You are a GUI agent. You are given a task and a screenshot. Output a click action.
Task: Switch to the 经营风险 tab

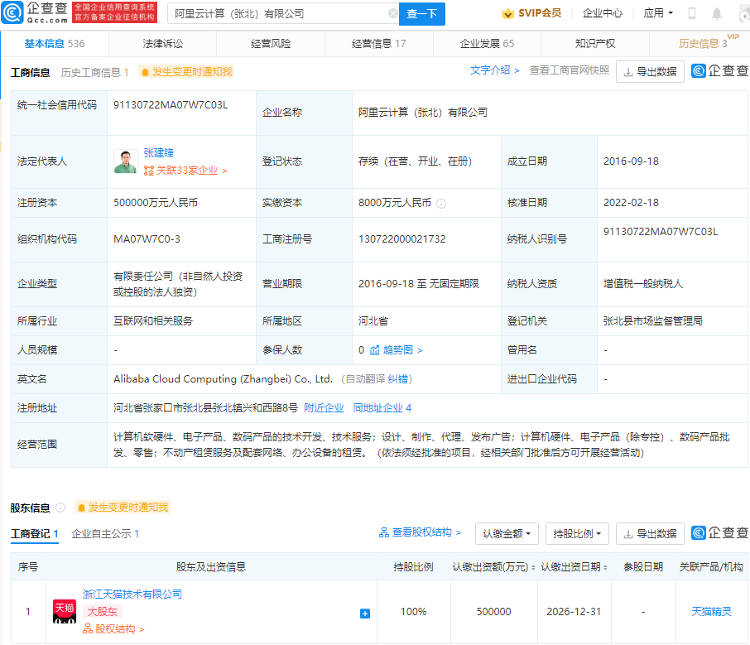pos(271,44)
